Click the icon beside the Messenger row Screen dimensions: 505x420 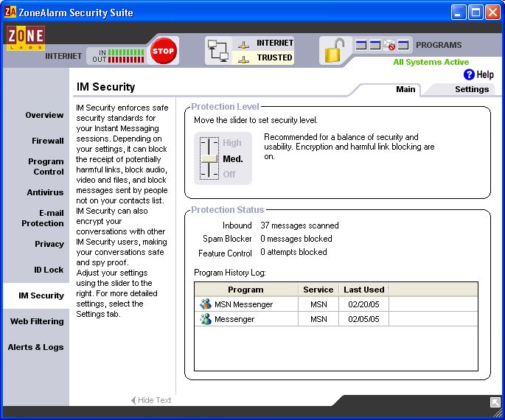(x=205, y=319)
